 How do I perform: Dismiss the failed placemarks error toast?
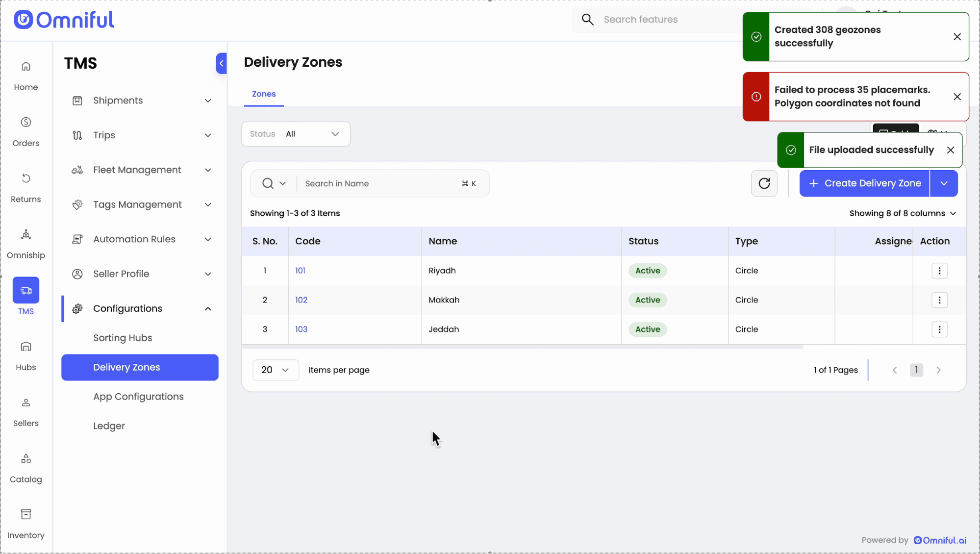[x=956, y=97]
